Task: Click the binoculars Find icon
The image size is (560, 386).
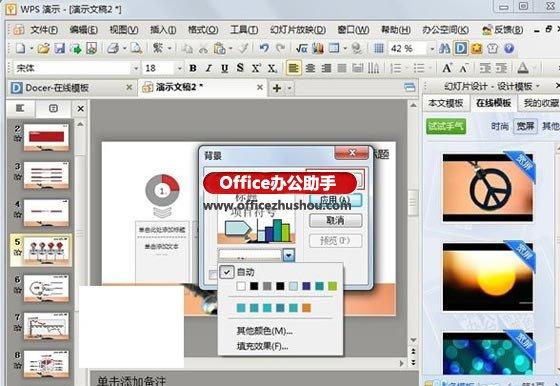Action: (444, 48)
